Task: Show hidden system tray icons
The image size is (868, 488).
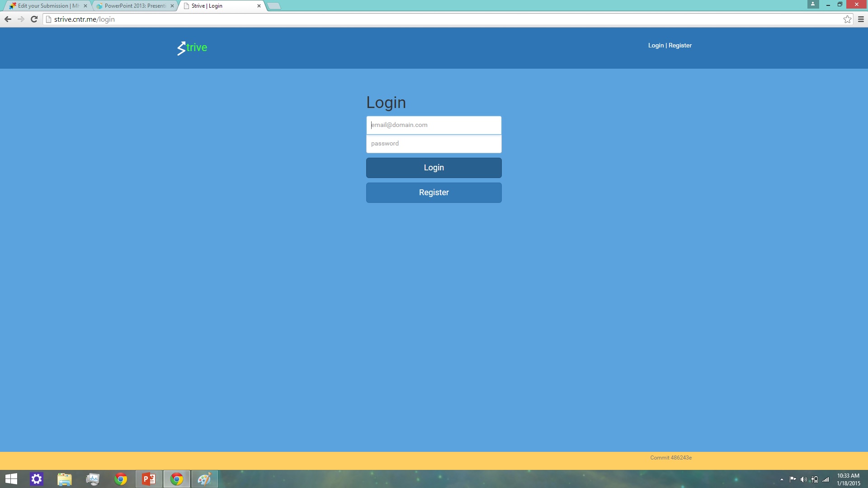Action: [782, 479]
